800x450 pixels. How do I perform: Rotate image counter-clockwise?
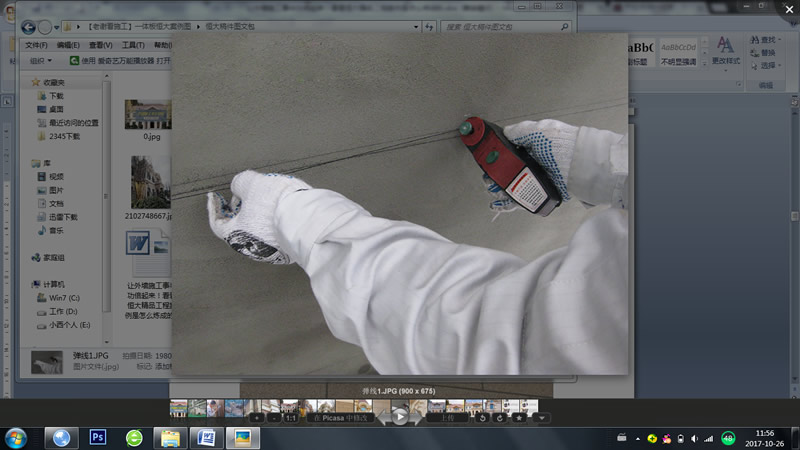click(x=482, y=417)
